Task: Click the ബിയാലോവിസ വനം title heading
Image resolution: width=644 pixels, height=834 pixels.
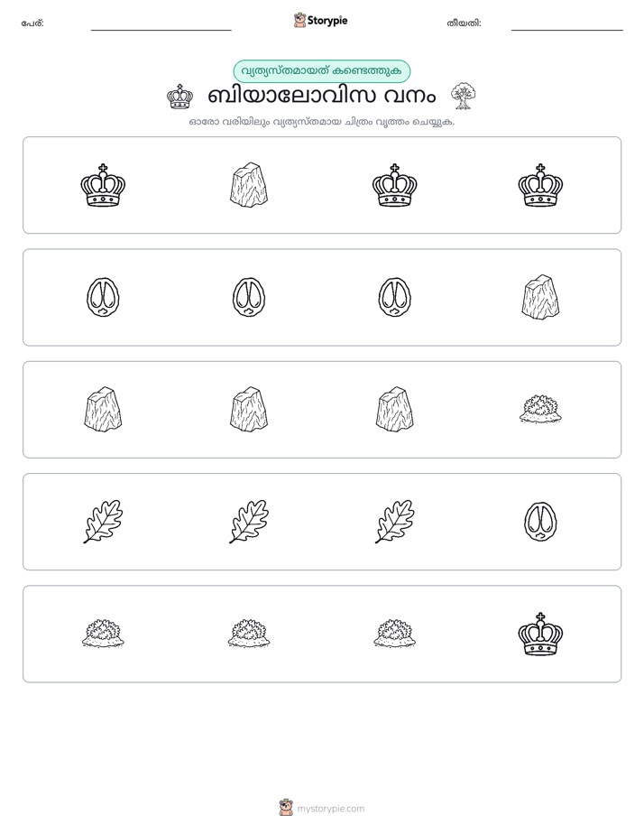Action: 321,97
